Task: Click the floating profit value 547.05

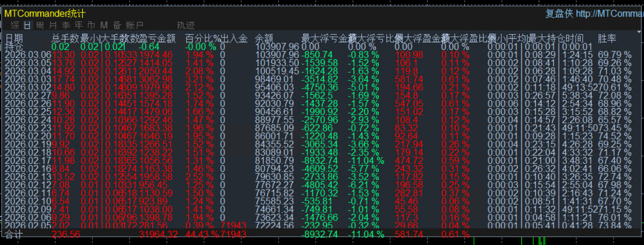Action: 409,104
